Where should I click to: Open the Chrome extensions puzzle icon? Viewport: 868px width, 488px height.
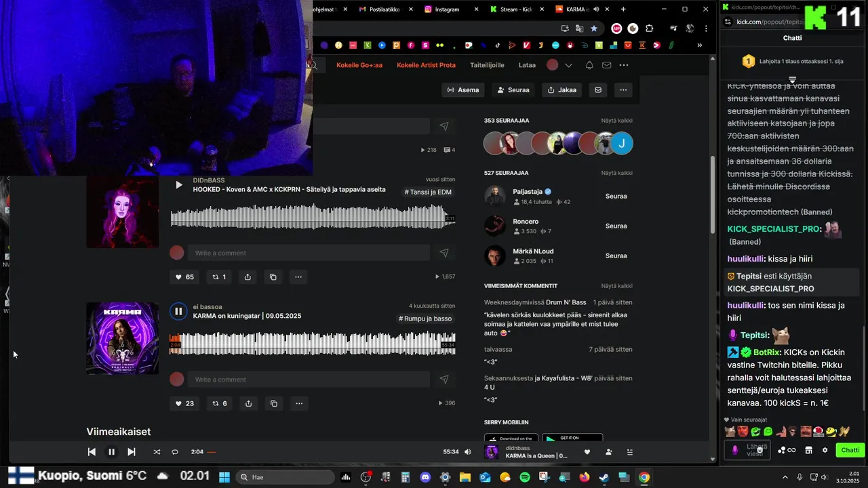click(x=649, y=28)
